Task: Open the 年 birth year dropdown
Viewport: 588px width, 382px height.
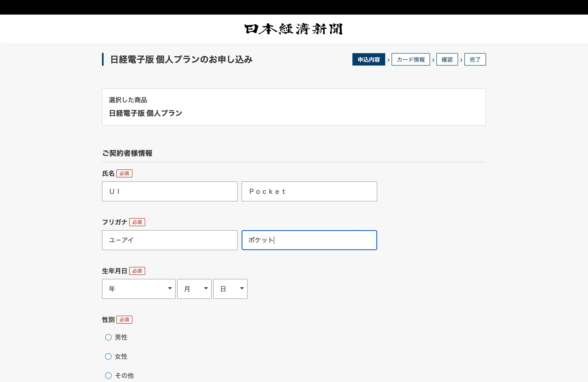Action: [x=139, y=289]
